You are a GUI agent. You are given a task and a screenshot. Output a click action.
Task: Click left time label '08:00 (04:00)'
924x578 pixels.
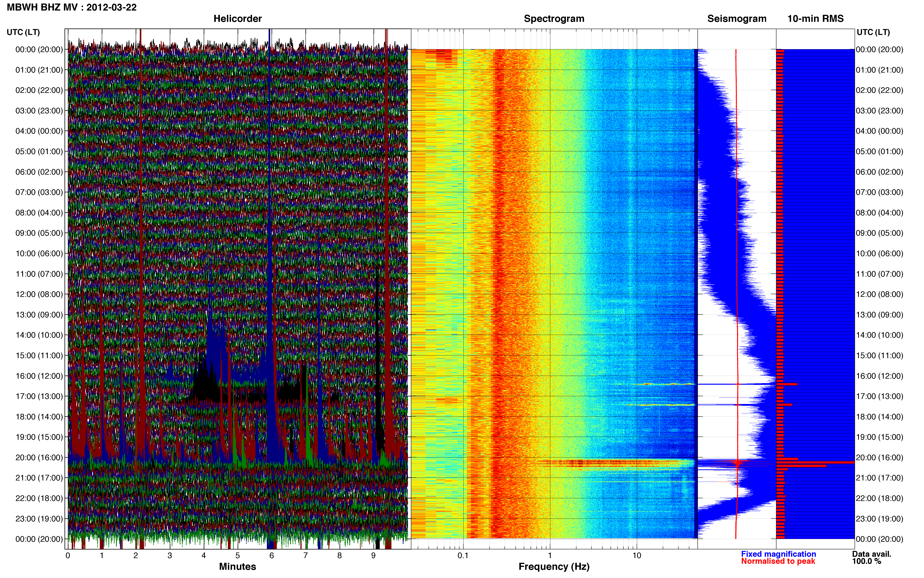(39, 213)
